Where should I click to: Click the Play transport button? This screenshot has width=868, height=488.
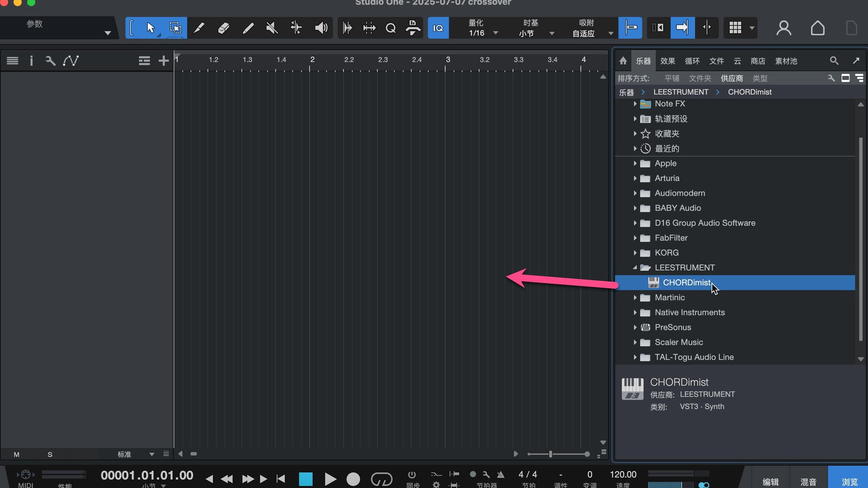coord(330,479)
